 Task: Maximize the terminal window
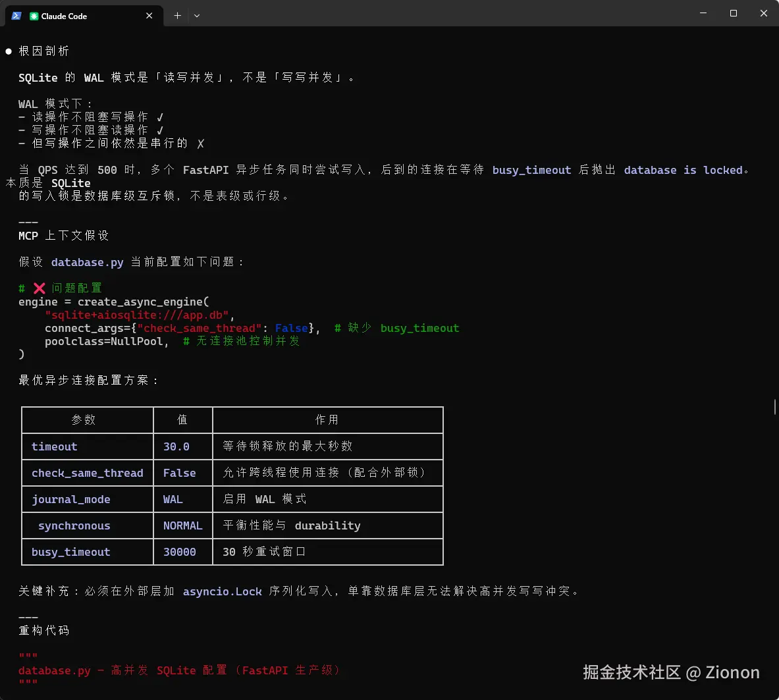click(734, 13)
